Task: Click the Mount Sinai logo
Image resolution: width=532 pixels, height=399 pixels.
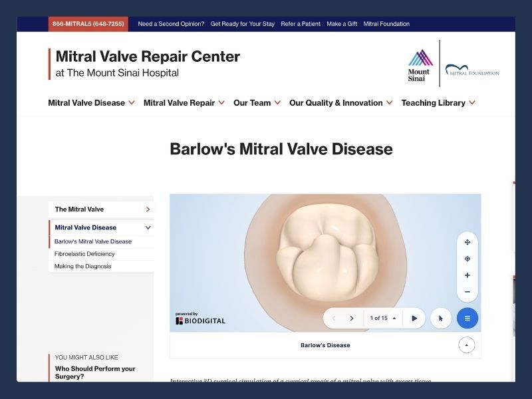Action: (420, 65)
